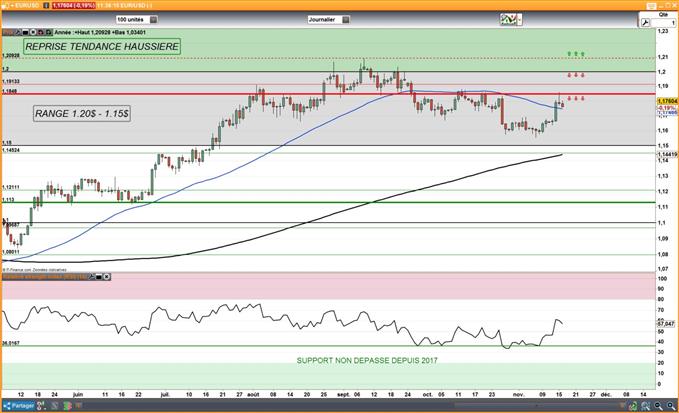Click the second greyed icon right of Partager
The width and height of the screenshot is (679, 413).
(55, 406)
